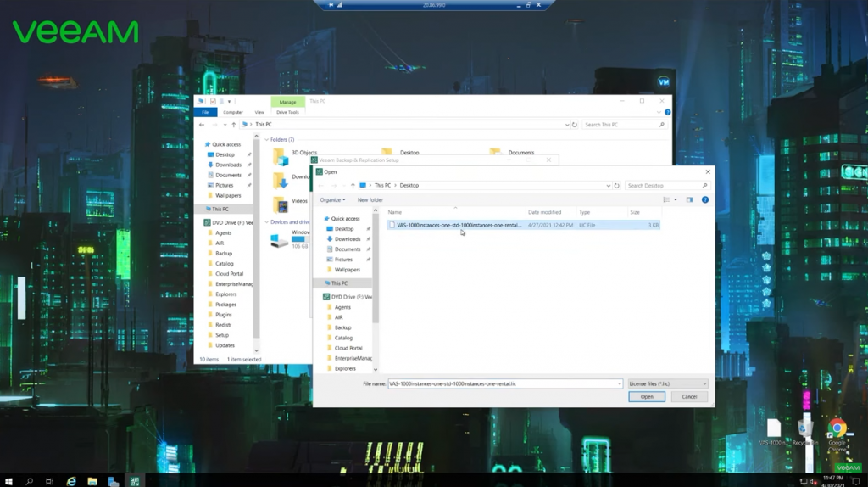868x487 pixels.
Task: Go up one folder level in Open dialog
Action: pos(353,185)
